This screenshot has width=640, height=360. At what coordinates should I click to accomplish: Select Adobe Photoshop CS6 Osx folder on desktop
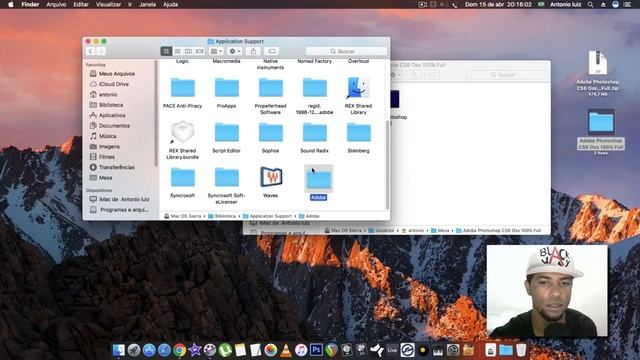[601, 122]
